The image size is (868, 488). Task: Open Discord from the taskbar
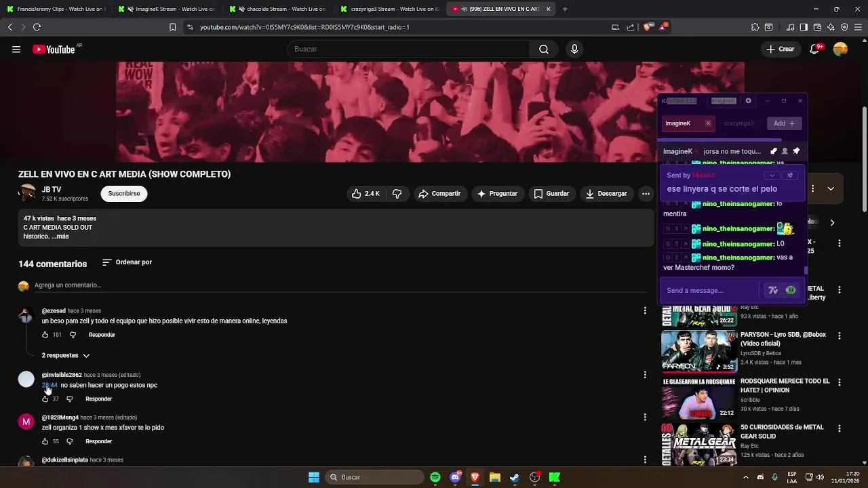(x=455, y=477)
